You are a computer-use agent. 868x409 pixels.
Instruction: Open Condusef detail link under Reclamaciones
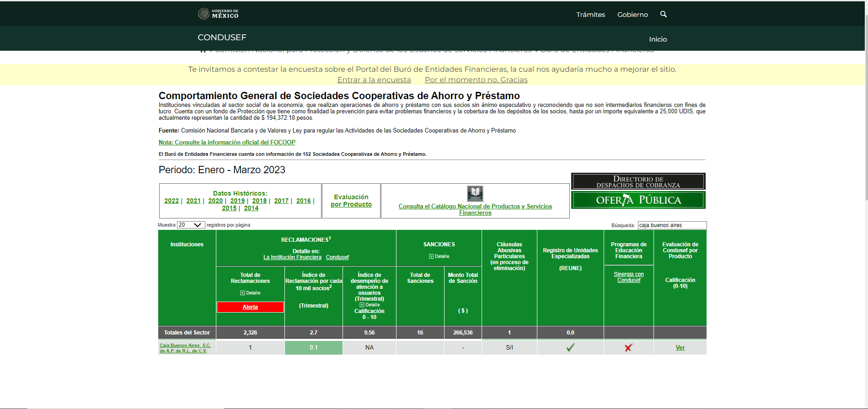click(337, 257)
